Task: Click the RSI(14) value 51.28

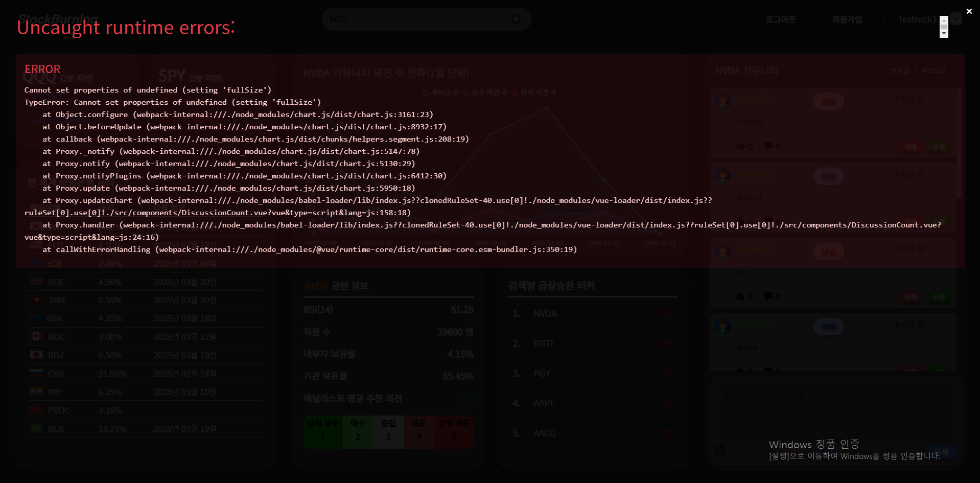Action: pos(462,310)
